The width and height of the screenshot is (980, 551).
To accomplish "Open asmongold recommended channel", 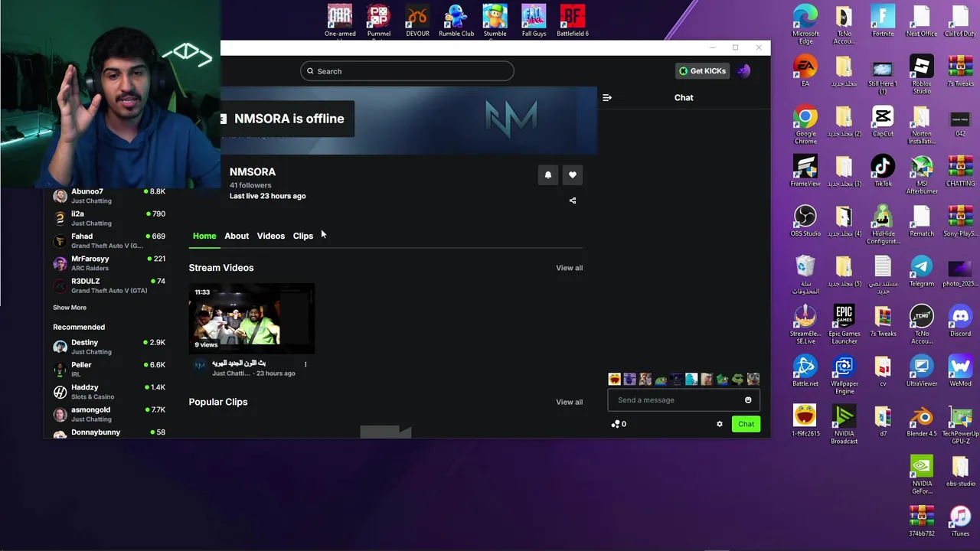I will (x=109, y=414).
